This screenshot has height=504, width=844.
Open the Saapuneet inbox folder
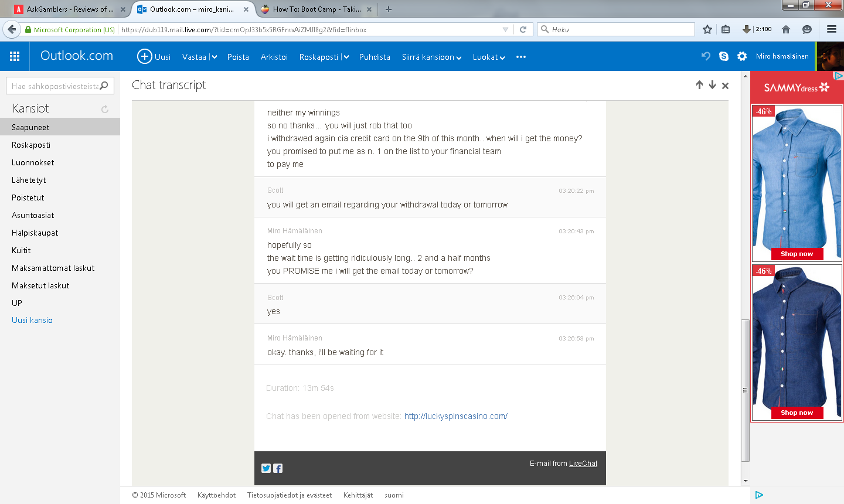60,127
